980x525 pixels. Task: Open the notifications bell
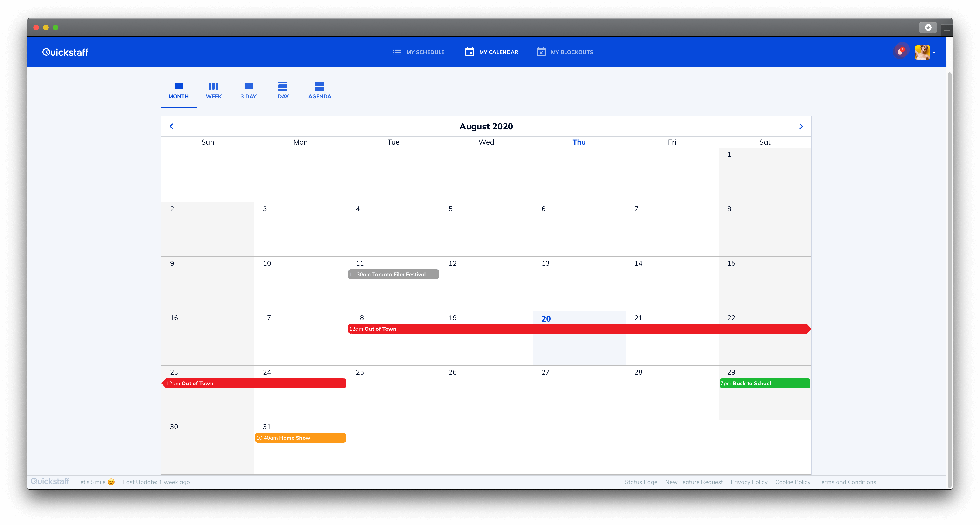900,51
